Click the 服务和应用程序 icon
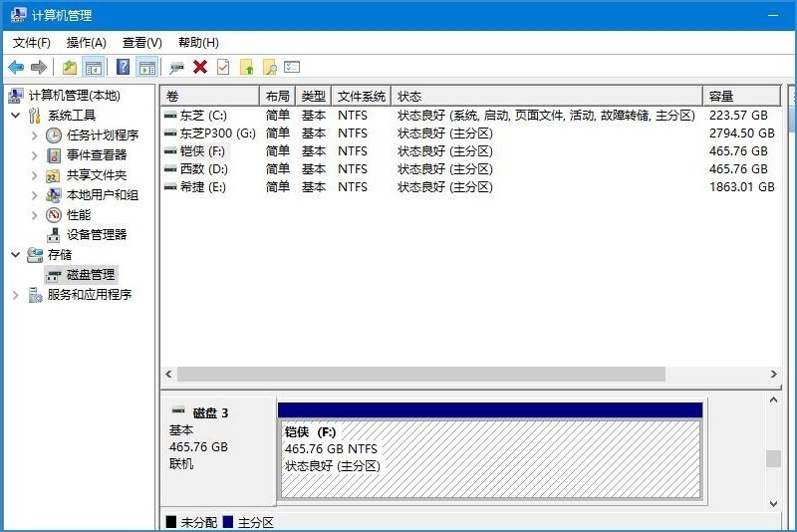 tap(35, 295)
